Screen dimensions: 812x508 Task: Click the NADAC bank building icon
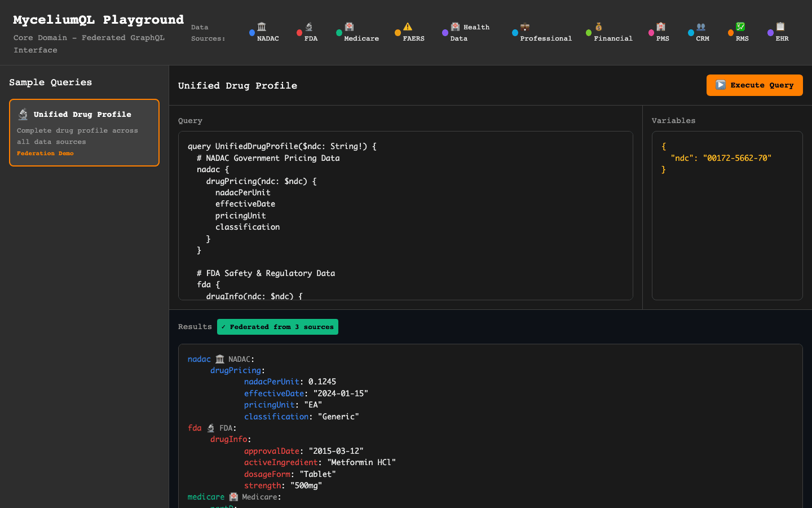[x=262, y=27]
